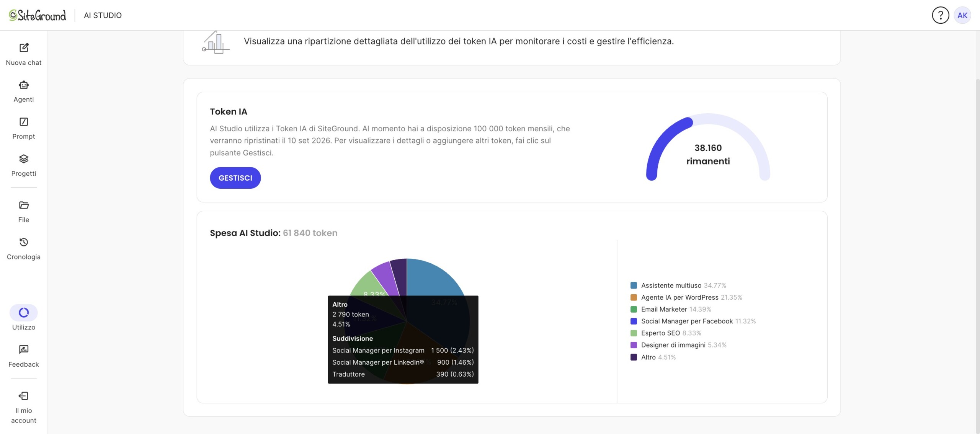Click the Traduttore tooltip row
This screenshot has height=434, width=980.
[403, 374]
